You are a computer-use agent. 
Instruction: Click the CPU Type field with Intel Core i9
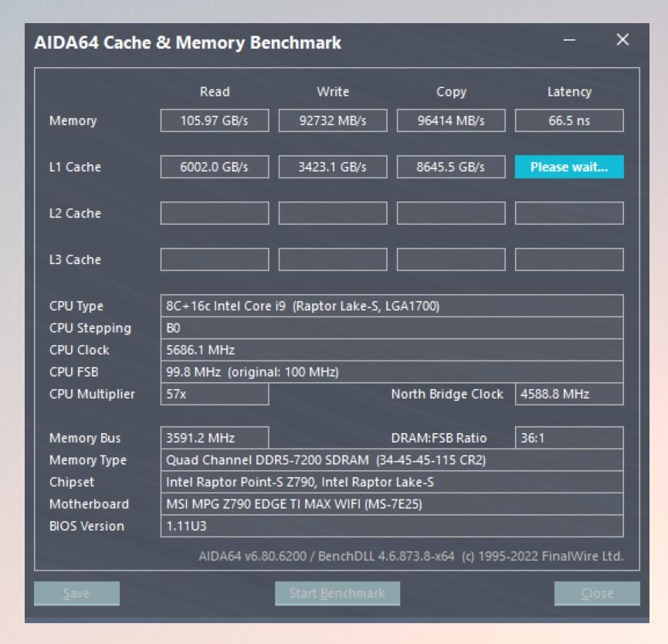point(392,306)
